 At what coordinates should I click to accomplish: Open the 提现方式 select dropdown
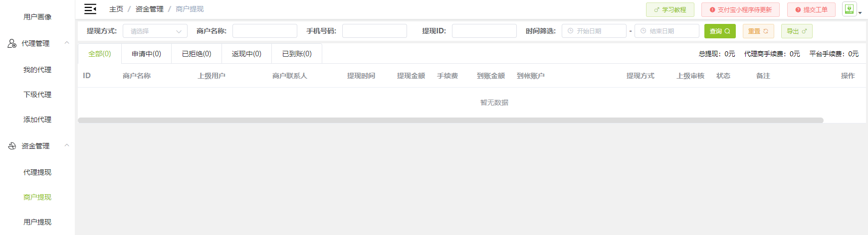(x=155, y=31)
